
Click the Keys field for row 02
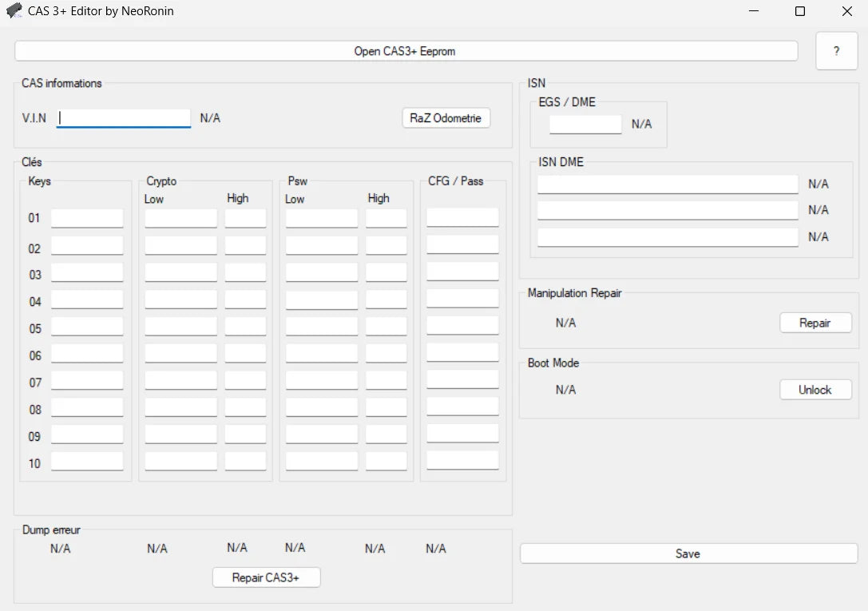pyautogui.click(x=87, y=245)
